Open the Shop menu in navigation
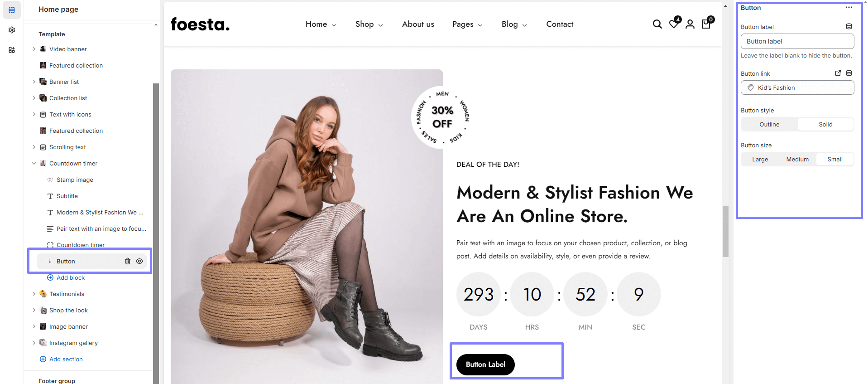This screenshot has height=384, width=868. (369, 24)
